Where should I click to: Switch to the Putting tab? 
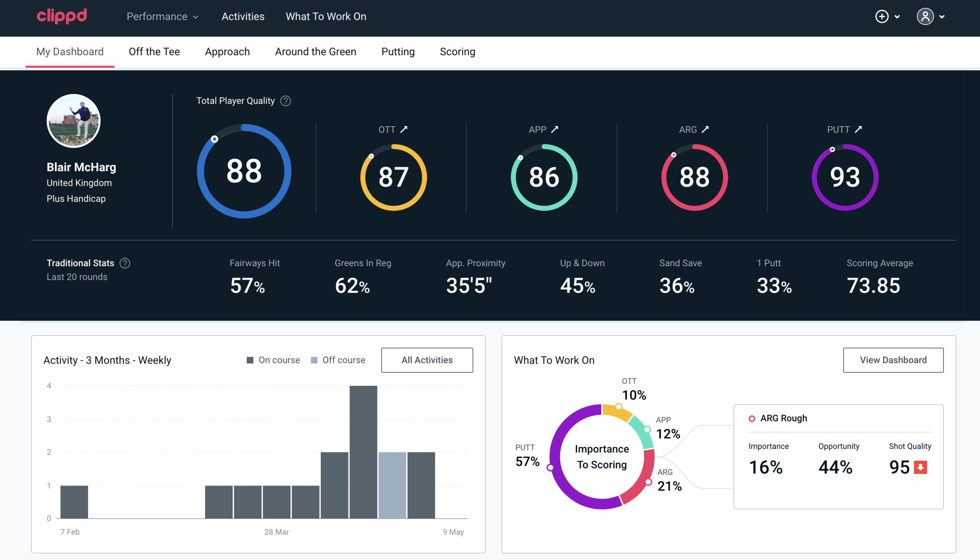(398, 50)
